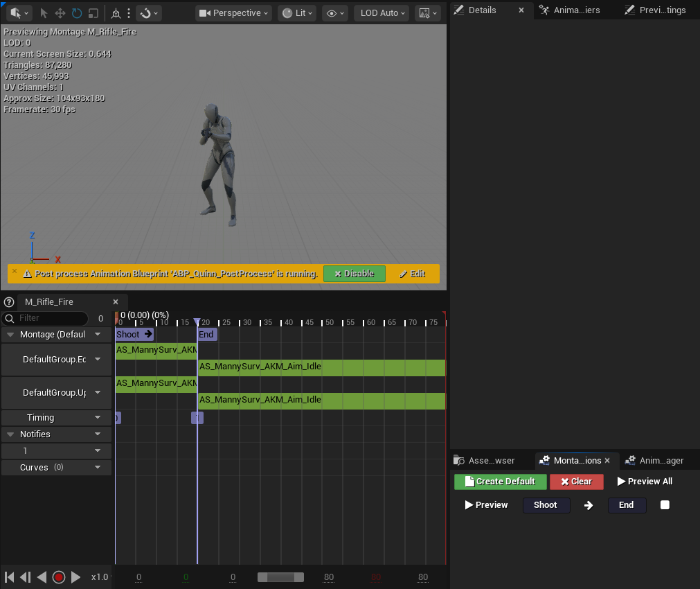The width and height of the screenshot is (700, 589).
Task: Toggle the white checkbox after the End section
Action: point(665,505)
